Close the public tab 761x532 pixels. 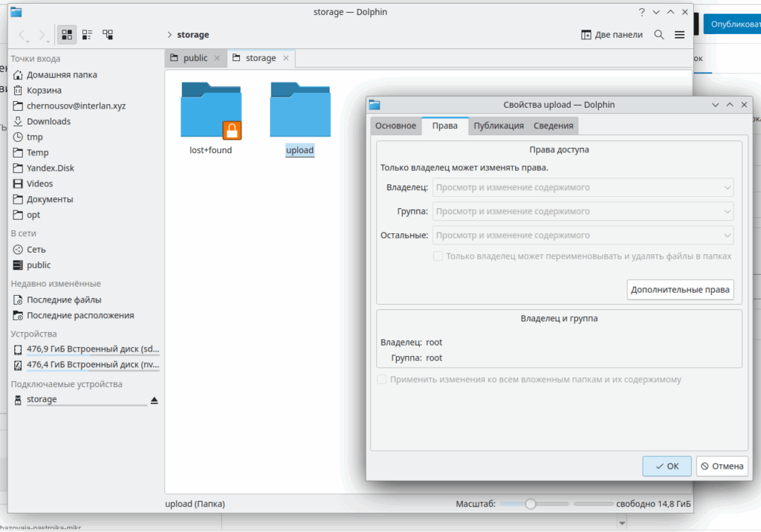click(x=217, y=58)
